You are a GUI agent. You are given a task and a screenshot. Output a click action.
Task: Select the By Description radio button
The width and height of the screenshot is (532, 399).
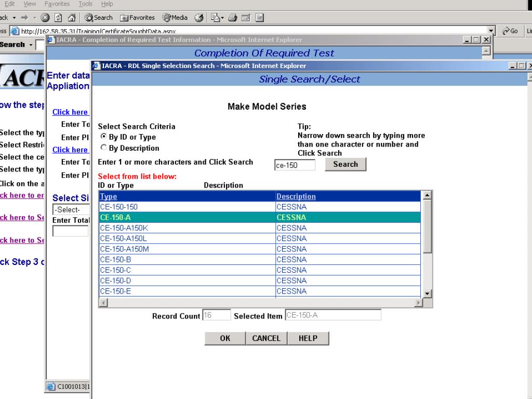[x=103, y=148]
